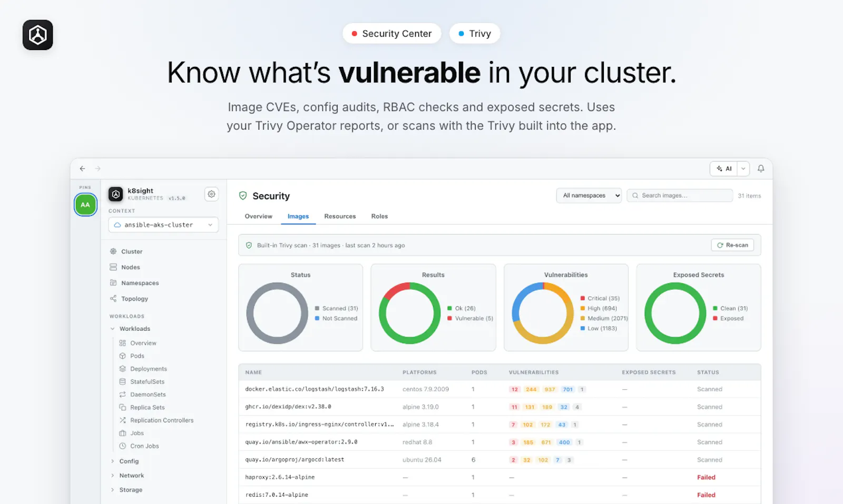Switch to the Roles tab
The width and height of the screenshot is (843, 504).
[379, 216]
